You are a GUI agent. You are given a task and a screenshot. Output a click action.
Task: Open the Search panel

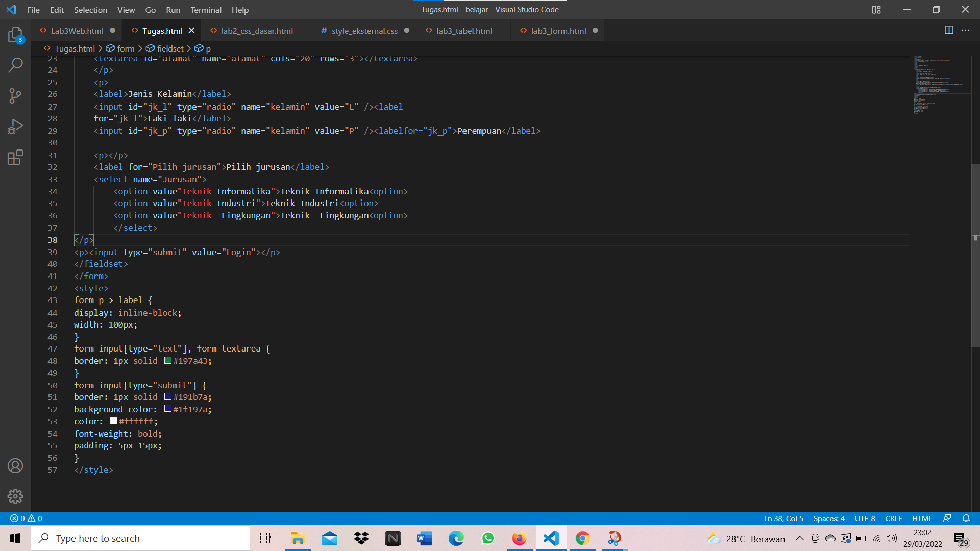coord(15,65)
